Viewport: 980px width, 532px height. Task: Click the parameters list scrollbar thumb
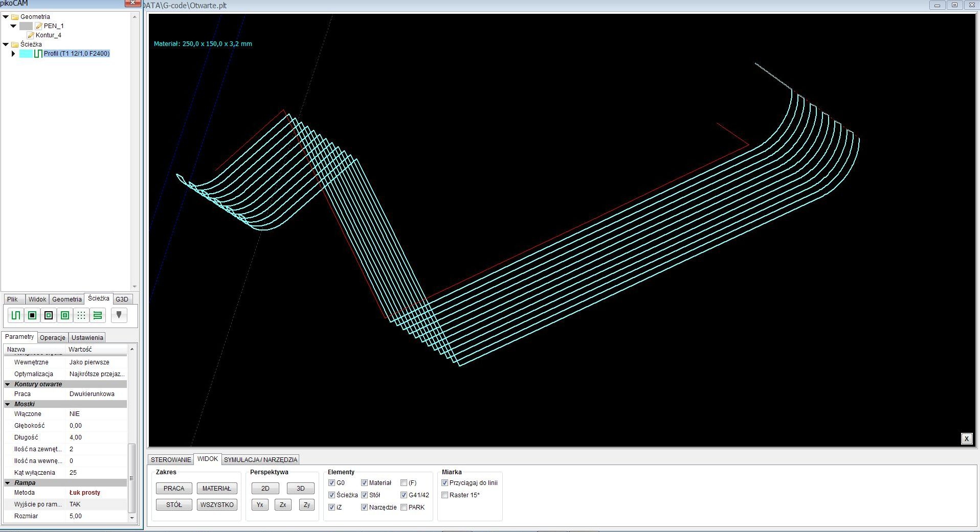click(x=131, y=478)
